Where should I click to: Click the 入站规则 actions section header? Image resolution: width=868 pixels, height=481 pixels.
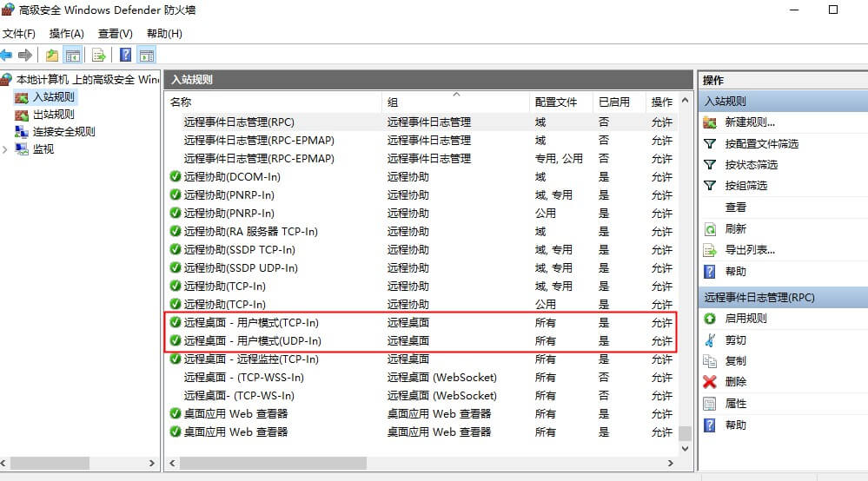coord(784,102)
